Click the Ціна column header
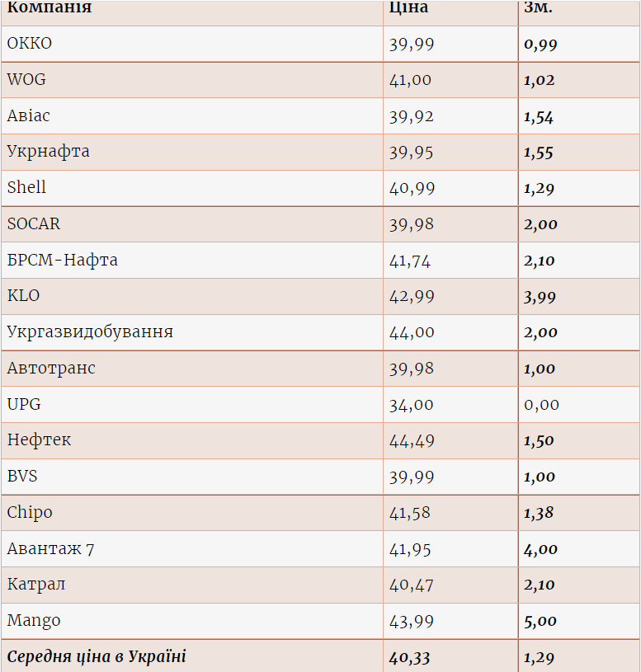 point(408,8)
